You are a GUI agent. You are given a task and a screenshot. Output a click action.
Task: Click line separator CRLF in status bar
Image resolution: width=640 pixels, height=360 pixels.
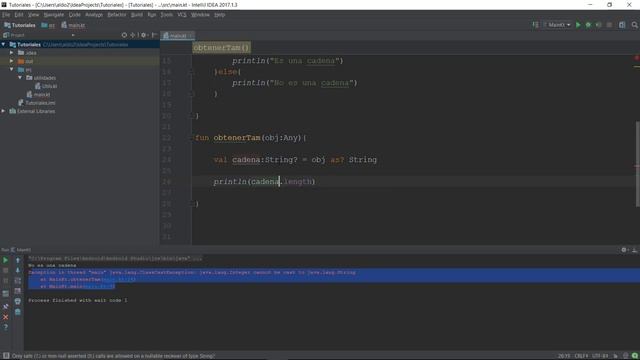point(581,356)
